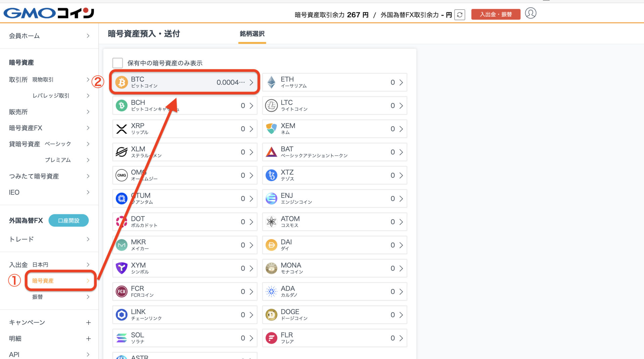Click the チェーンリンク label
Screen dimensions: 644x359
[x=146, y=318]
